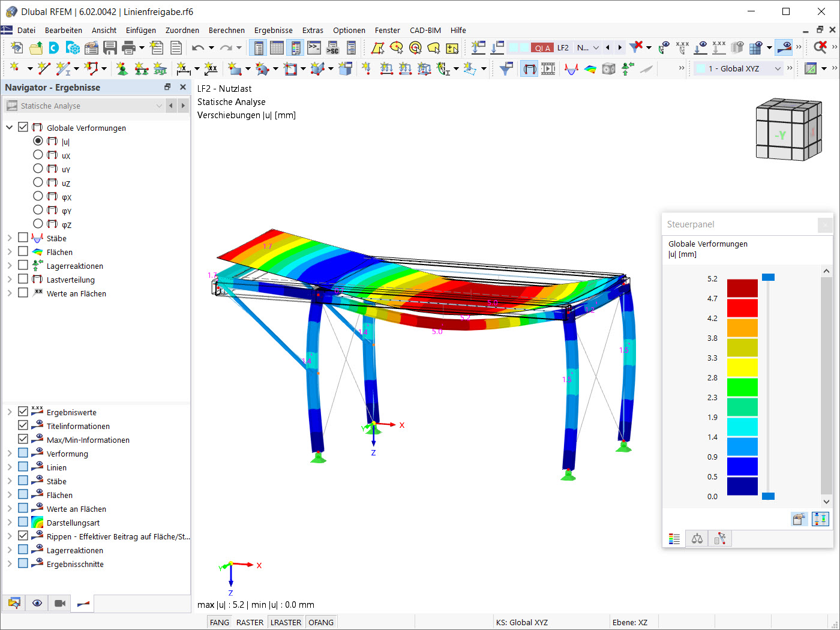Go to the next load case arrow

click(620, 47)
